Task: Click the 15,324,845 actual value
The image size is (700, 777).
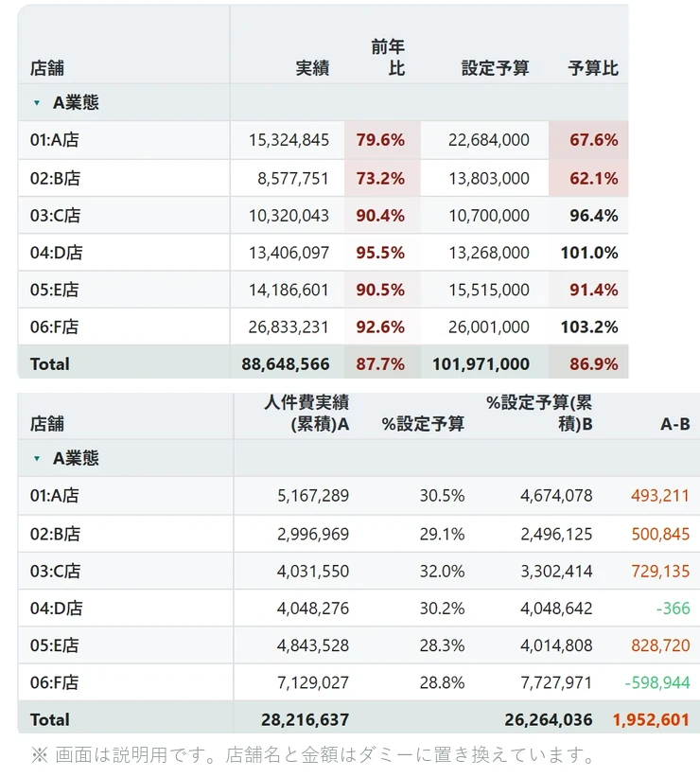Action: [289, 140]
